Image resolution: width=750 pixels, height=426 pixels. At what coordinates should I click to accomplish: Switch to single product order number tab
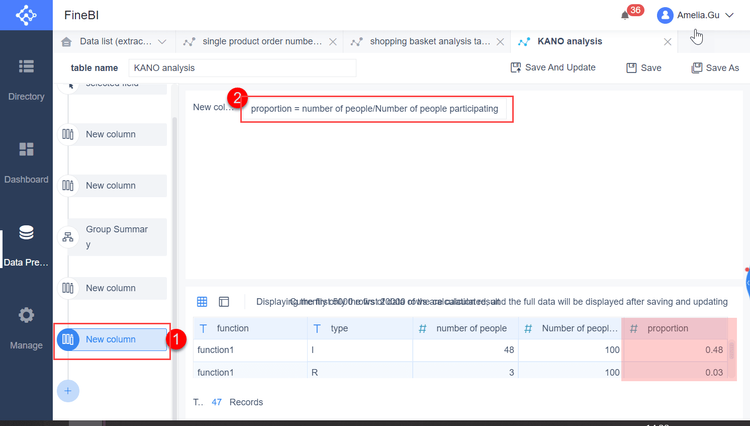(261, 42)
